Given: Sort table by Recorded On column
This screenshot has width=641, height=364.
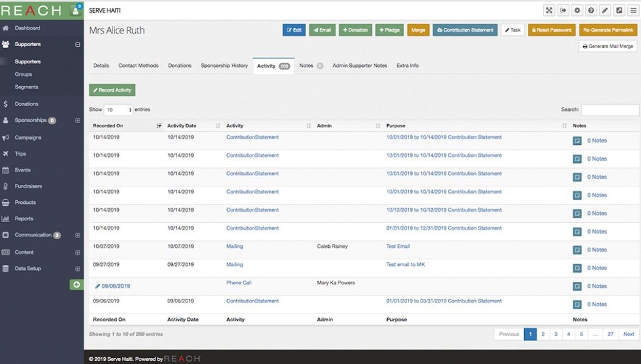Looking at the screenshot, I should [127, 125].
